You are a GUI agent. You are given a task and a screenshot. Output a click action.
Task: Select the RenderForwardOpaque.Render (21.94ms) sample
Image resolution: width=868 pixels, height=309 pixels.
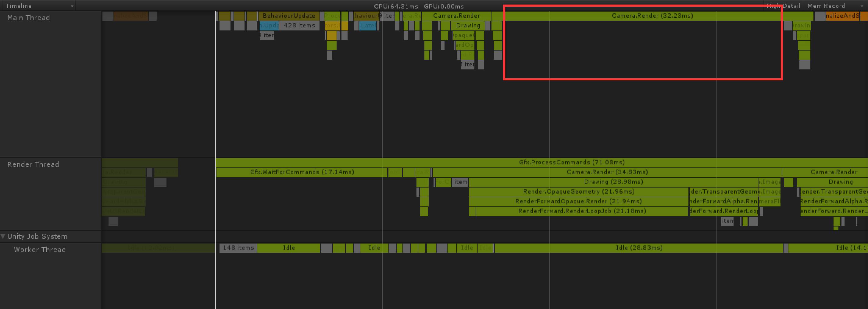pos(579,201)
